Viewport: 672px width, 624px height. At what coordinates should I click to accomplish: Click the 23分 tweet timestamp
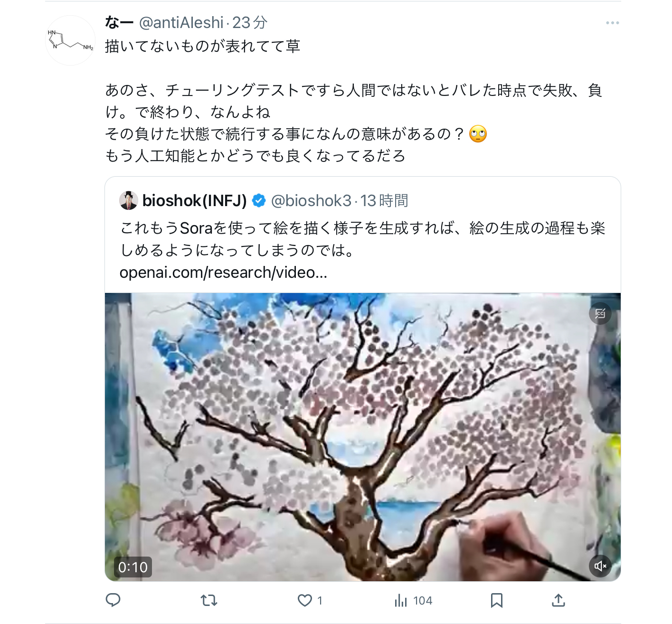(250, 22)
